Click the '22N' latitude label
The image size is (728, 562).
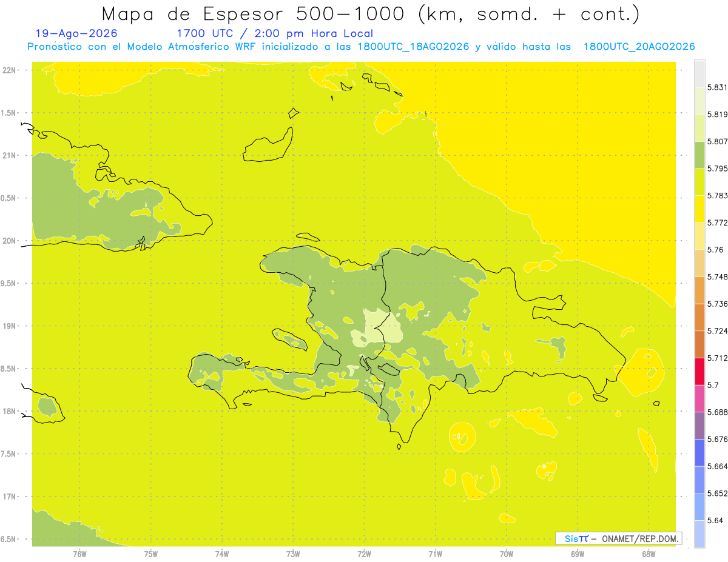click(x=10, y=70)
